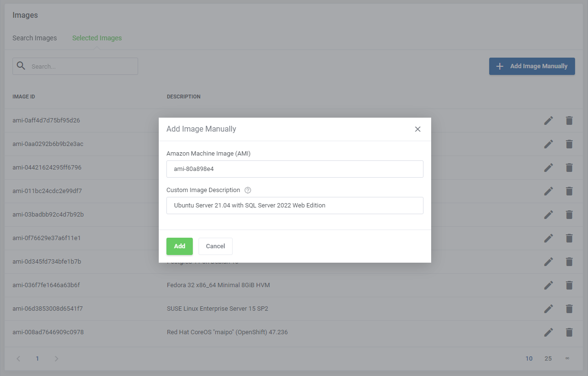Set page size to 25 rows

pos(548,358)
